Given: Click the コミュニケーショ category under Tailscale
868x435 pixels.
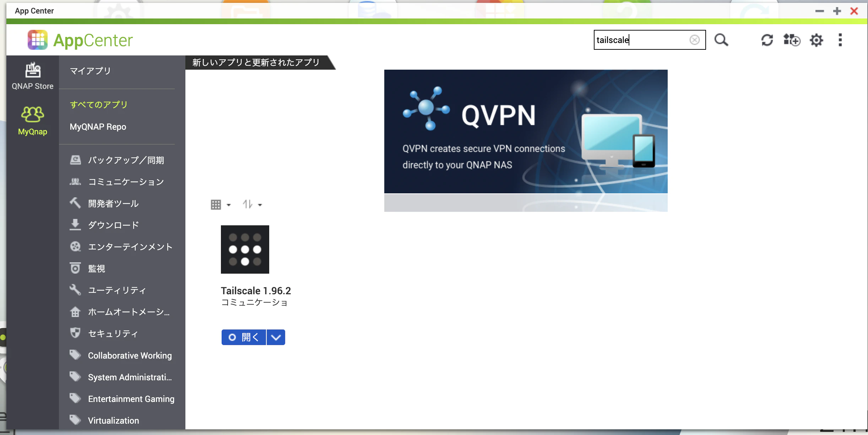Looking at the screenshot, I should 254,302.
